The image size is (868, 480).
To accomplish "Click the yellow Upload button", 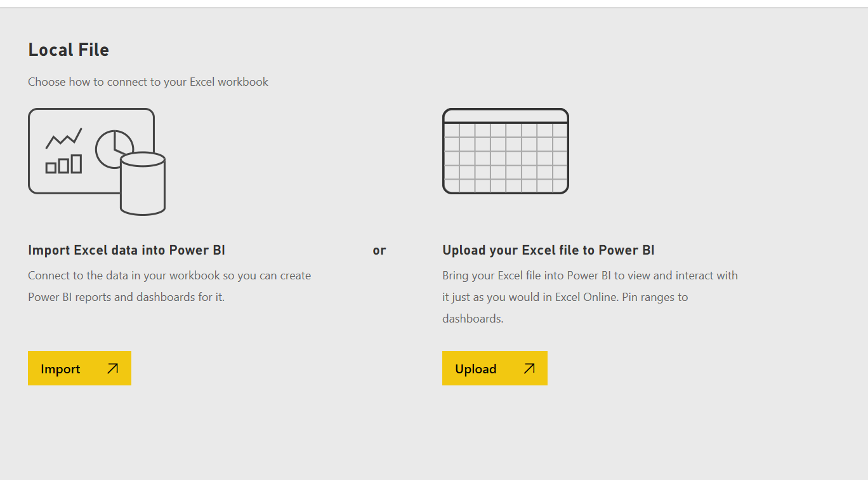I will coord(495,368).
